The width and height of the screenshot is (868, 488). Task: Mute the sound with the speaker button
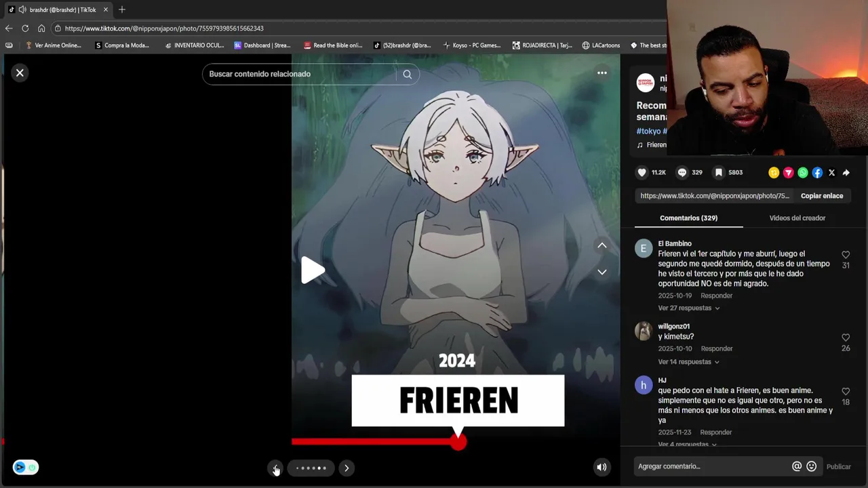tap(601, 466)
